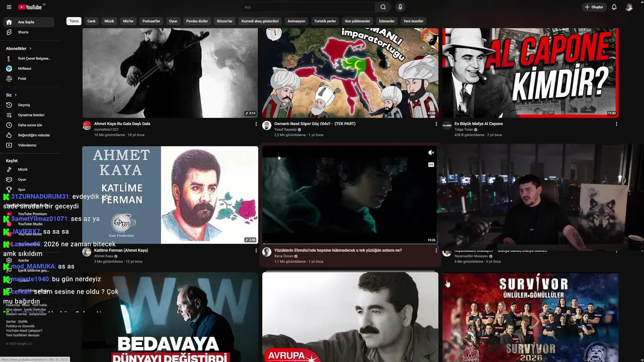The height and width of the screenshot is (362, 644).
Task: Go to Ana Sayfa in sidebar
Action: pos(28,22)
